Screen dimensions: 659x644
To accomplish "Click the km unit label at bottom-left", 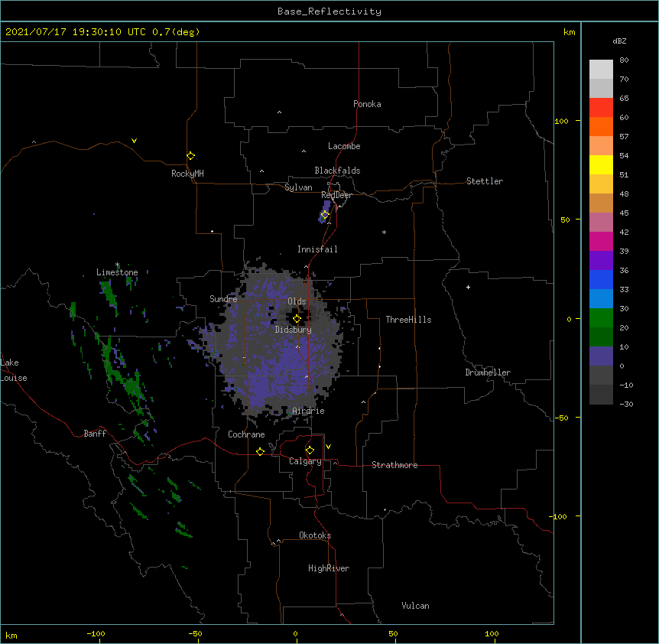I will [11, 636].
